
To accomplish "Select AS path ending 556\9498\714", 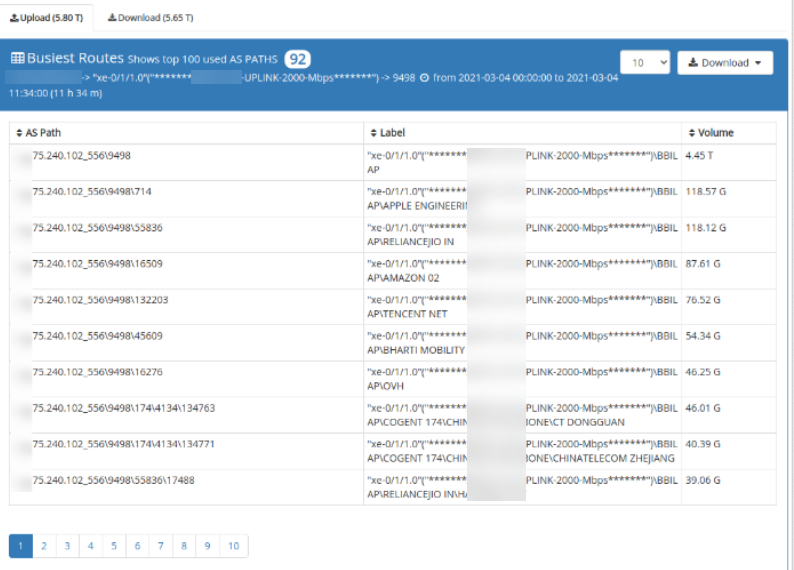I will pyautogui.click(x=92, y=191).
